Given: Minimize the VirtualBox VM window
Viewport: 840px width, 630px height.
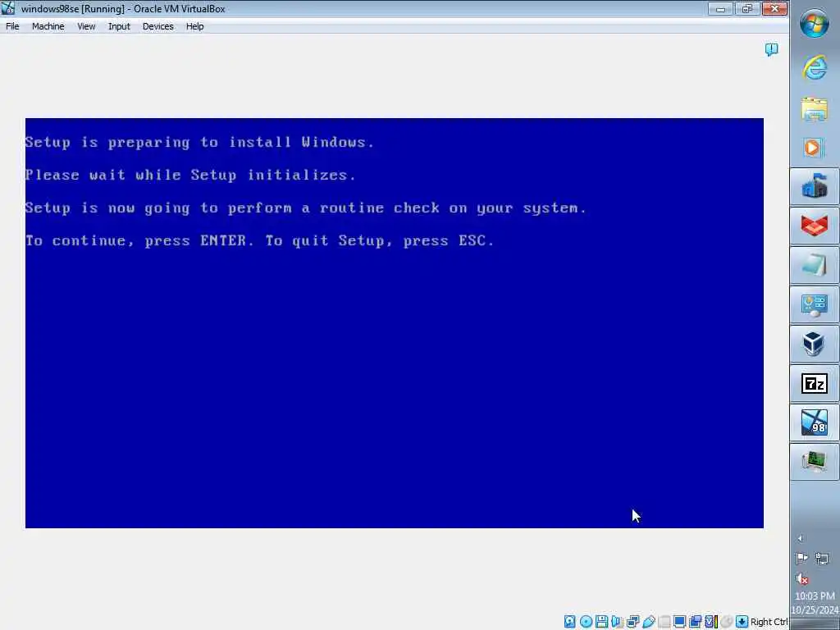Looking at the screenshot, I should pos(720,8).
